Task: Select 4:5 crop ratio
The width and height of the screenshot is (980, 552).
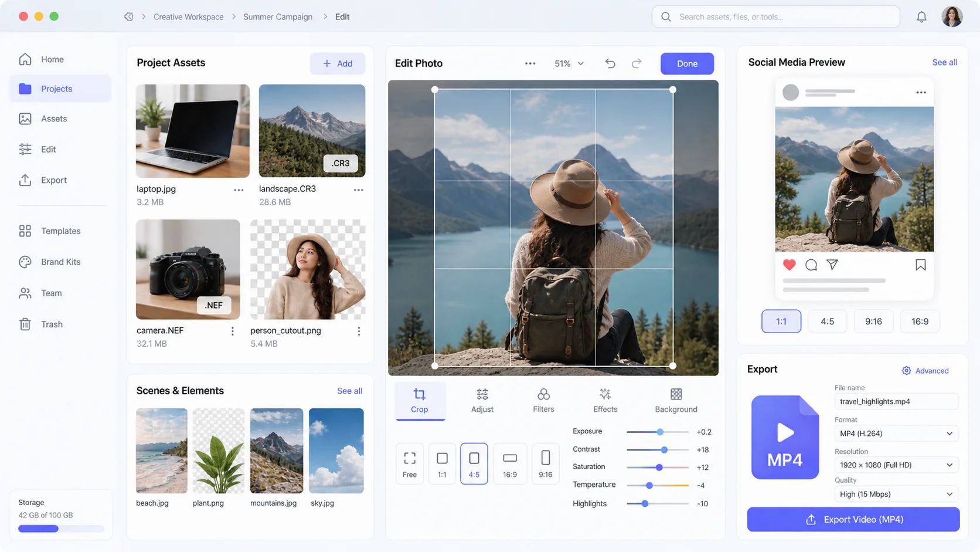Action: click(x=474, y=463)
